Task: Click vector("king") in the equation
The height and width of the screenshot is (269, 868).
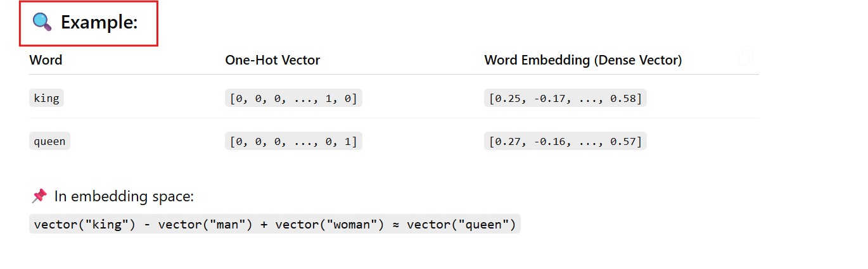Action: (84, 224)
